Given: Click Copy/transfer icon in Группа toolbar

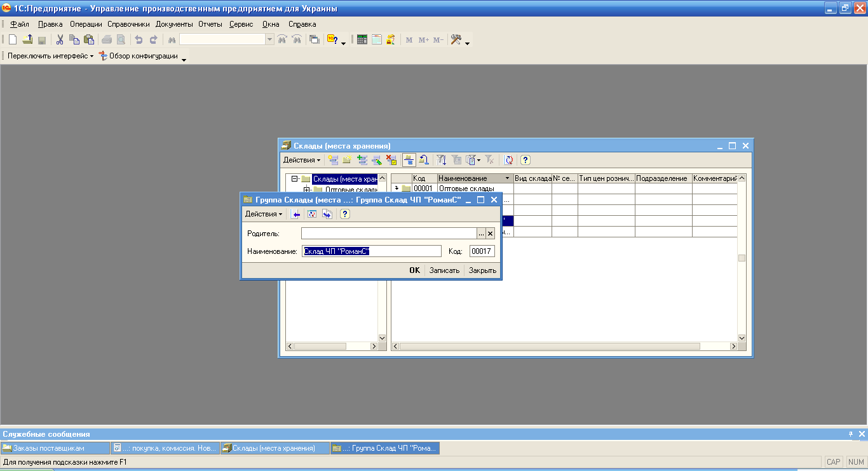Looking at the screenshot, I should (x=327, y=214).
